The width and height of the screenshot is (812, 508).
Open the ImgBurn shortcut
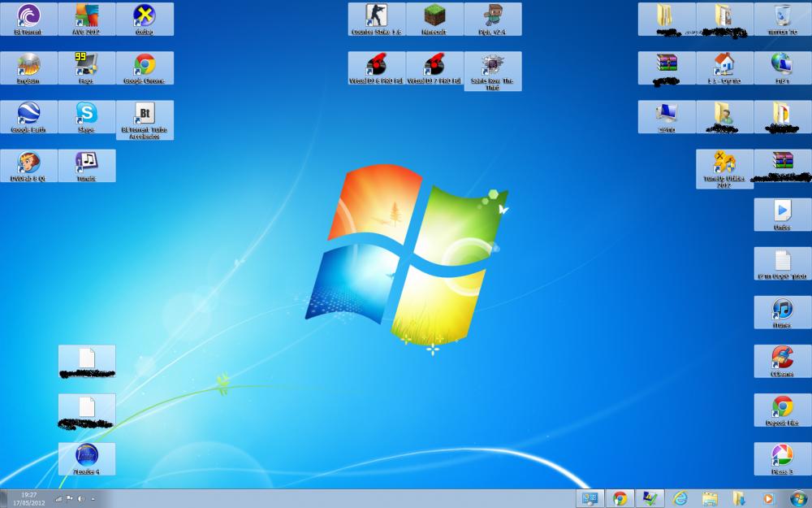pyautogui.click(x=28, y=68)
